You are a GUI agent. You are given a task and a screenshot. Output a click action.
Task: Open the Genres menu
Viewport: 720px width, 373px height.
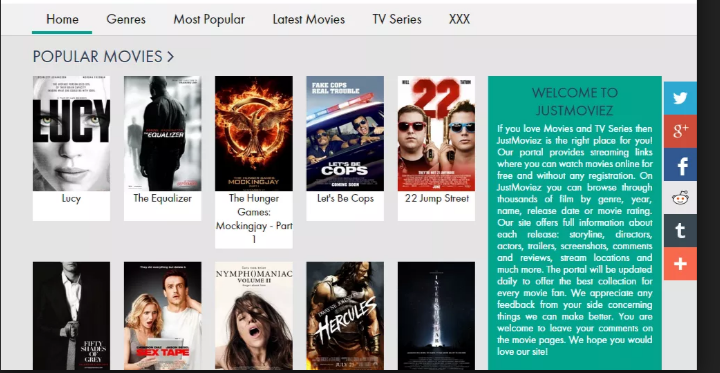click(126, 19)
